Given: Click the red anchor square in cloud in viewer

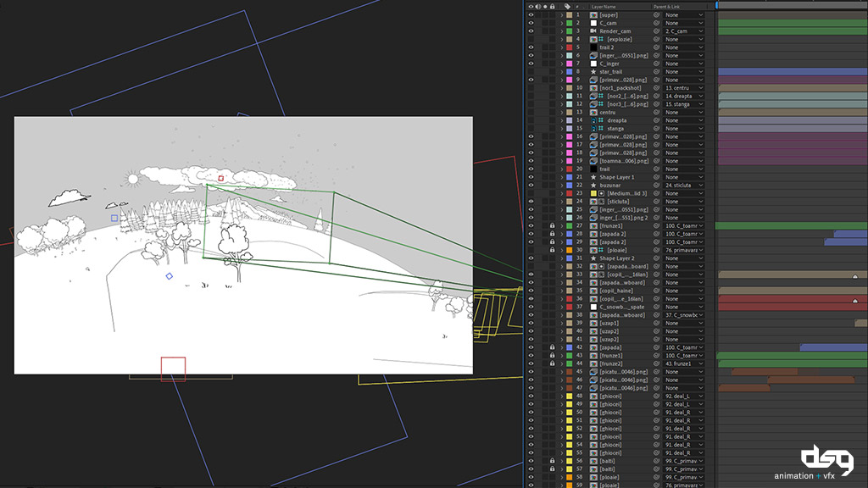Looking at the screenshot, I should point(221,178).
